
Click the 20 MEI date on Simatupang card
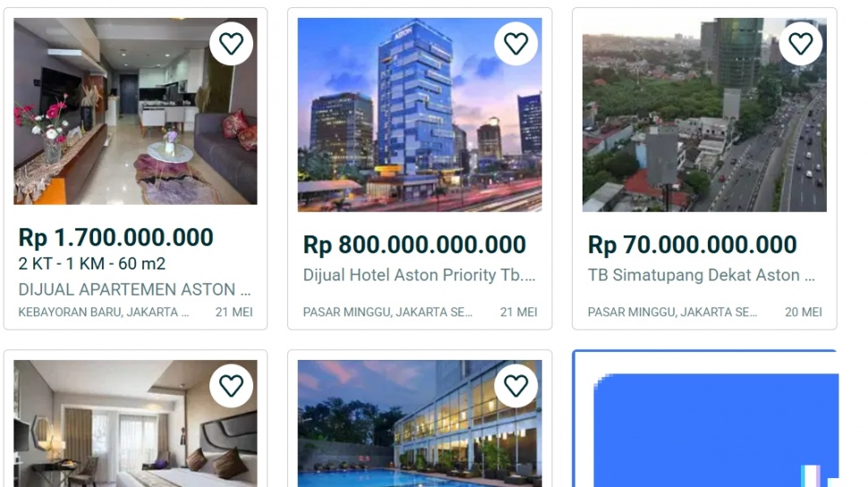804,312
